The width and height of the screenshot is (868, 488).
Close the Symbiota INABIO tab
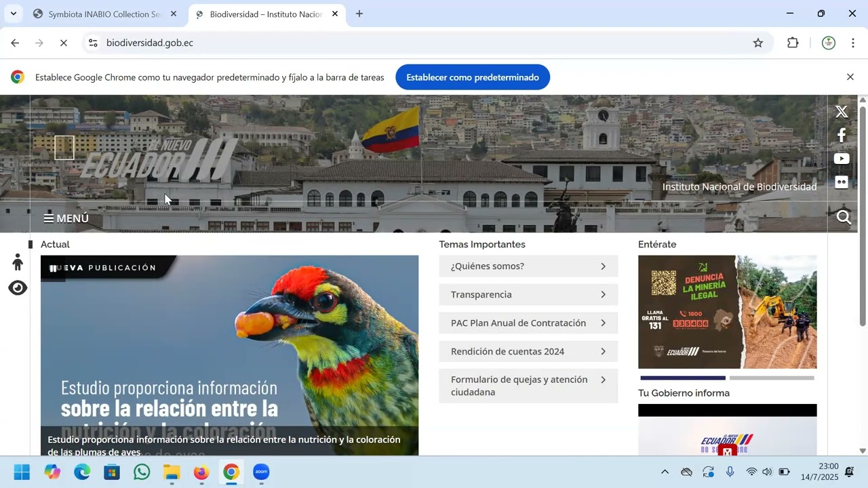[x=173, y=14]
